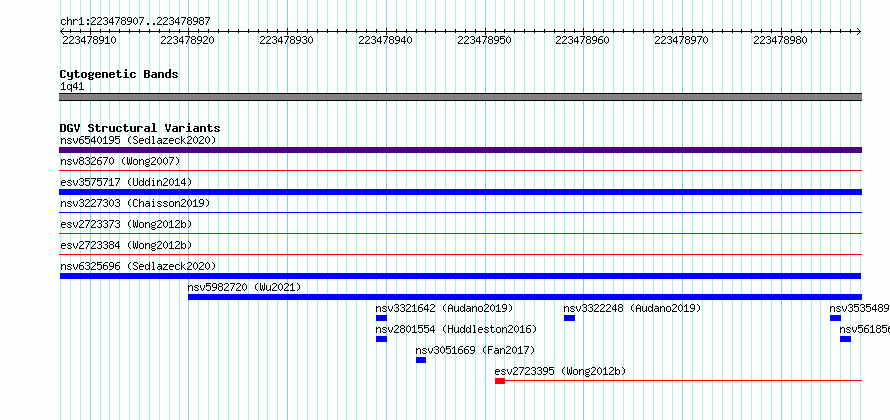The width and height of the screenshot is (890, 420).
Task: Click ruler coordinate 223478950
Action: point(485,40)
